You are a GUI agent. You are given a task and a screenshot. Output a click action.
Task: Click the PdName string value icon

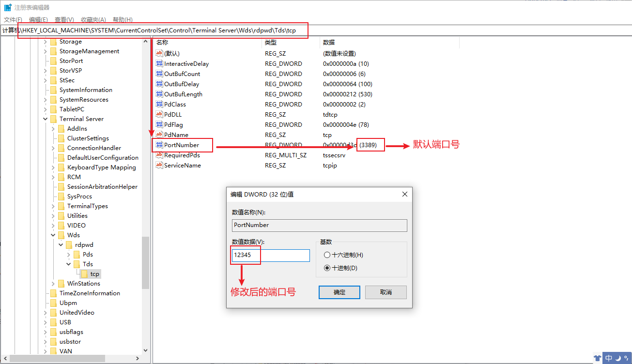coord(159,135)
